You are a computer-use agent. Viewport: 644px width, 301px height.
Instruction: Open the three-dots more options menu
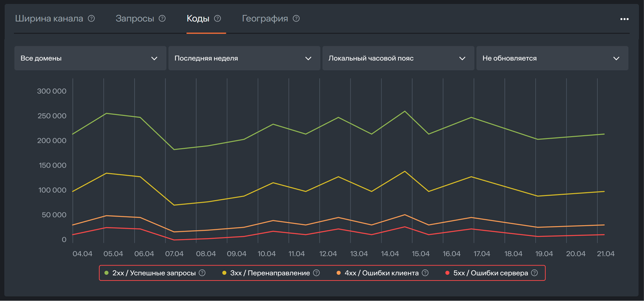624,19
